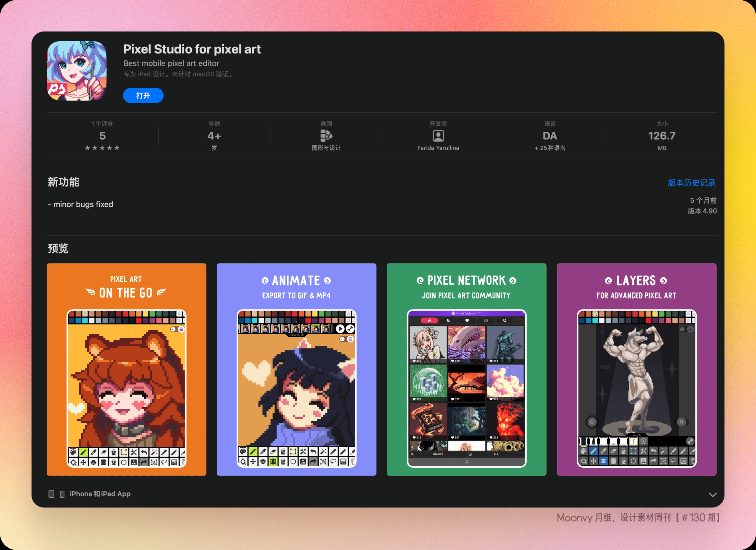Click the five-star rating row
The image size is (756, 550).
[102, 148]
